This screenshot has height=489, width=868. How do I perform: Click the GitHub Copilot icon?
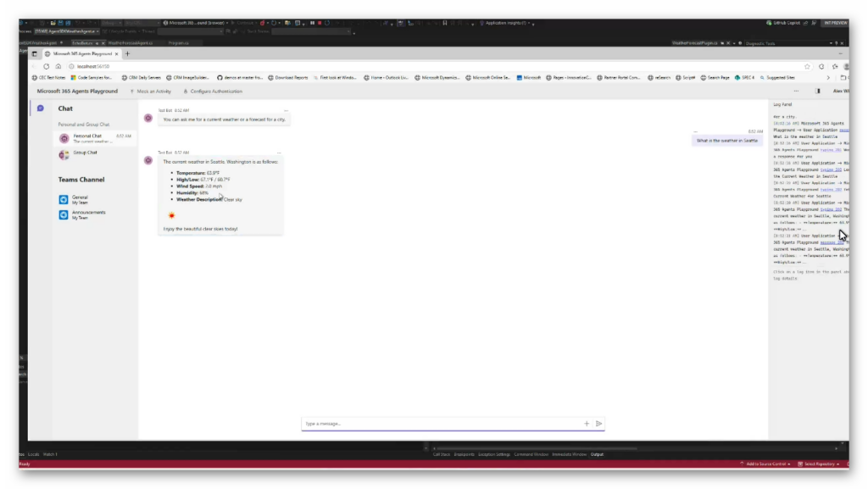tap(769, 23)
